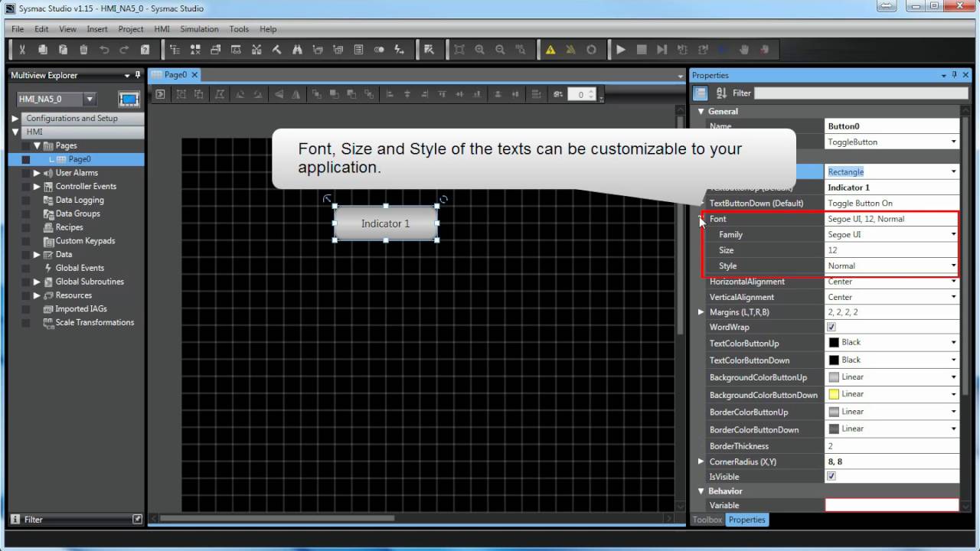
Task: Open the Font Style Normal dropdown
Action: pyautogui.click(x=953, y=266)
